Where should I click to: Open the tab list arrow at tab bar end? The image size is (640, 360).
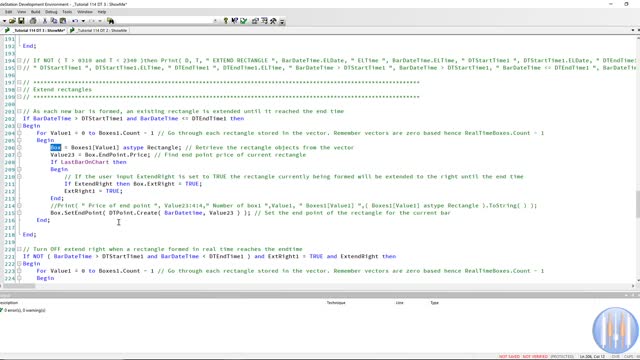(x=633, y=30)
